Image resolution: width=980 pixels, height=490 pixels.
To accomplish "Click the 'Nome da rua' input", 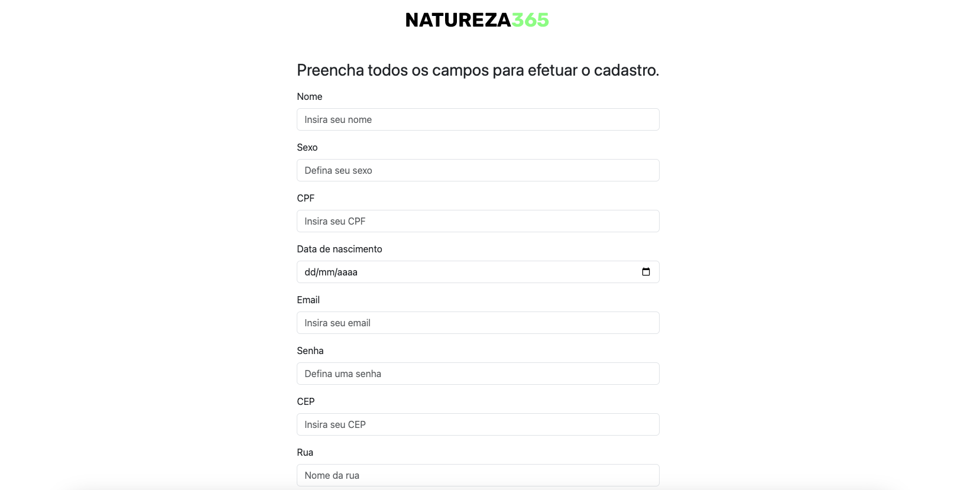I will (478, 475).
